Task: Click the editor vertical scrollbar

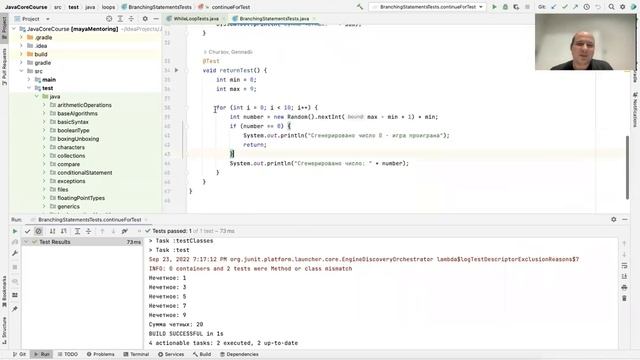Action: (x=627, y=167)
